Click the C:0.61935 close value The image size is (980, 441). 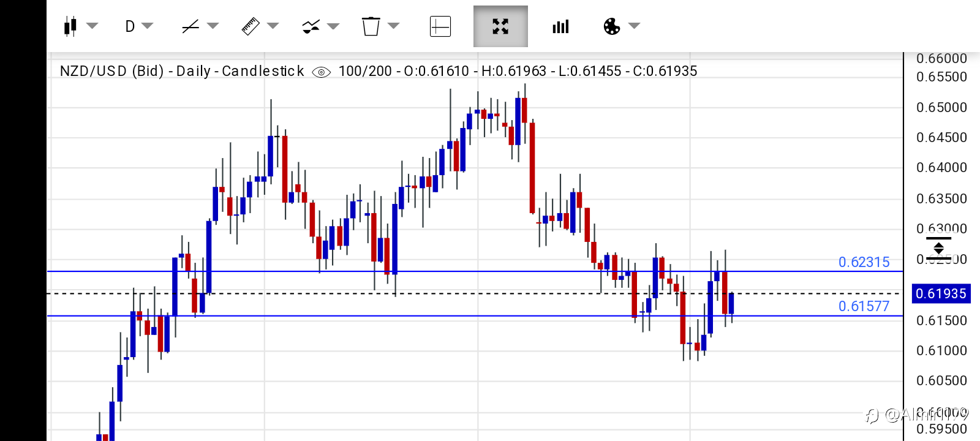(x=665, y=71)
